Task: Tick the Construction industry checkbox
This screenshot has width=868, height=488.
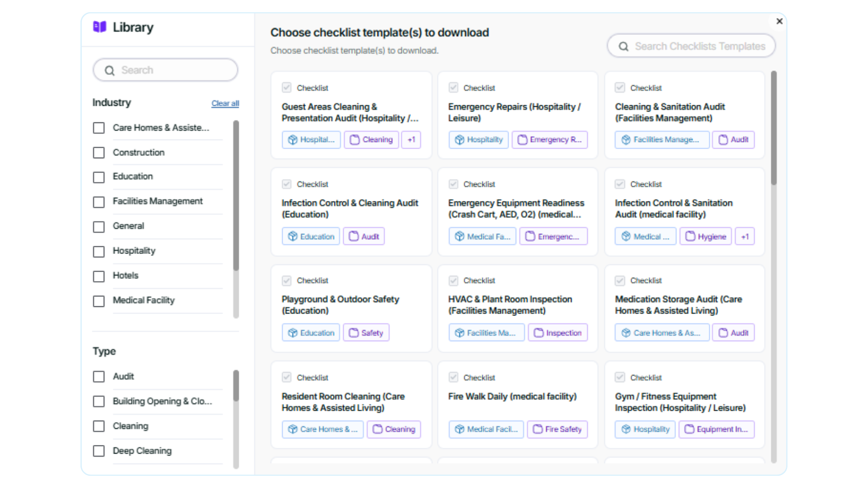Action: [x=99, y=153]
